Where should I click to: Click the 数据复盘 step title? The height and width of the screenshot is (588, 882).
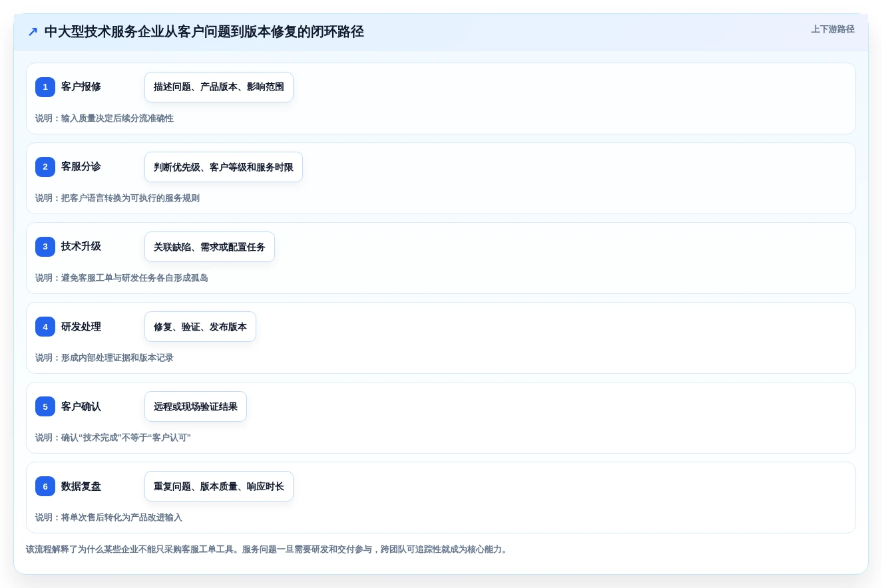(81, 486)
